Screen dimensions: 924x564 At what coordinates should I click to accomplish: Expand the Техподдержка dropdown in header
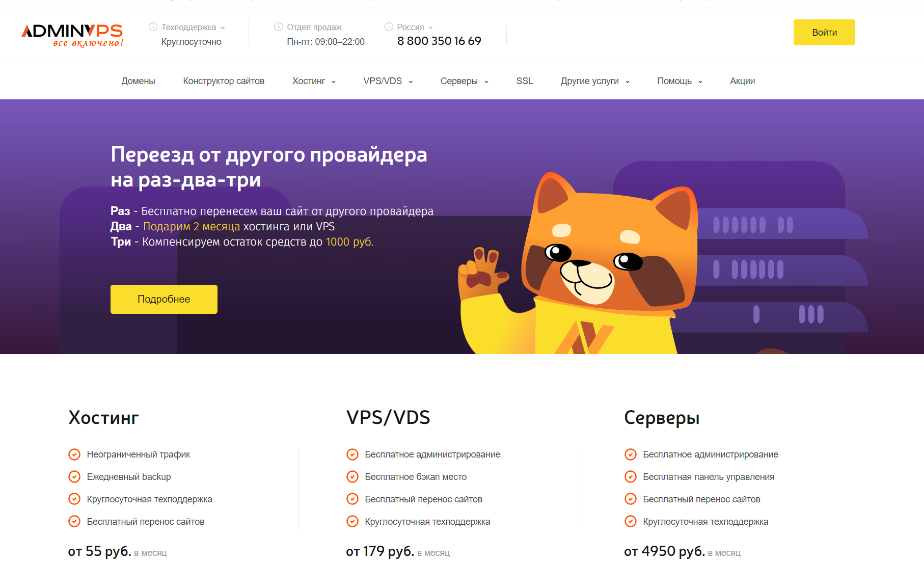click(193, 27)
